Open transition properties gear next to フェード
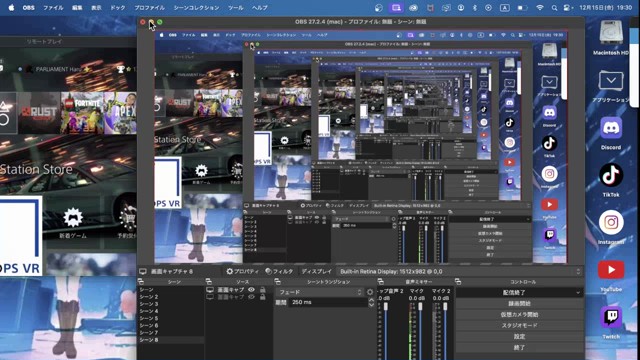 click(x=370, y=292)
